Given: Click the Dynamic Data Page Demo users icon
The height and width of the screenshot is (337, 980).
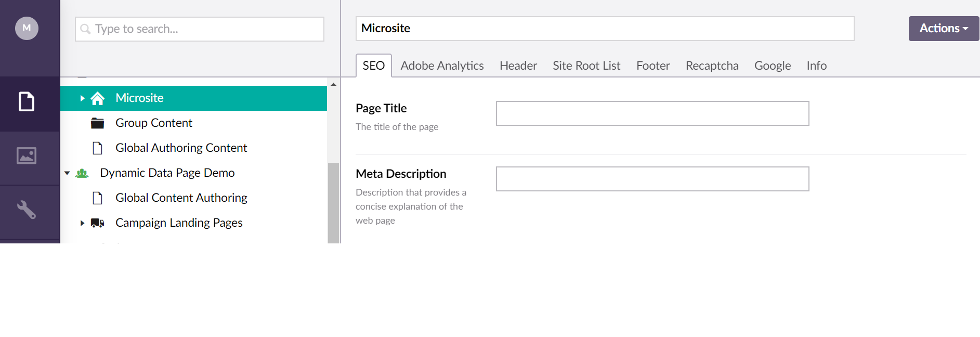Looking at the screenshot, I should (82, 173).
